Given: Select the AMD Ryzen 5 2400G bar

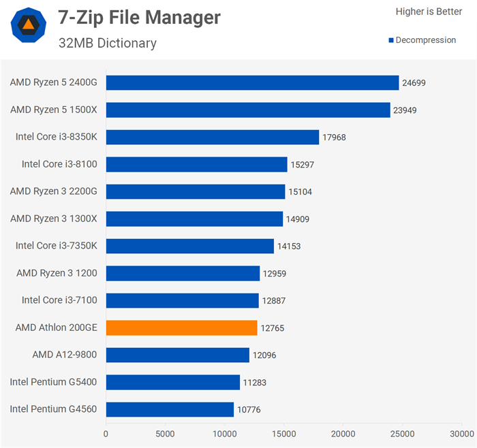Looking at the screenshot, I should click(x=252, y=83).
